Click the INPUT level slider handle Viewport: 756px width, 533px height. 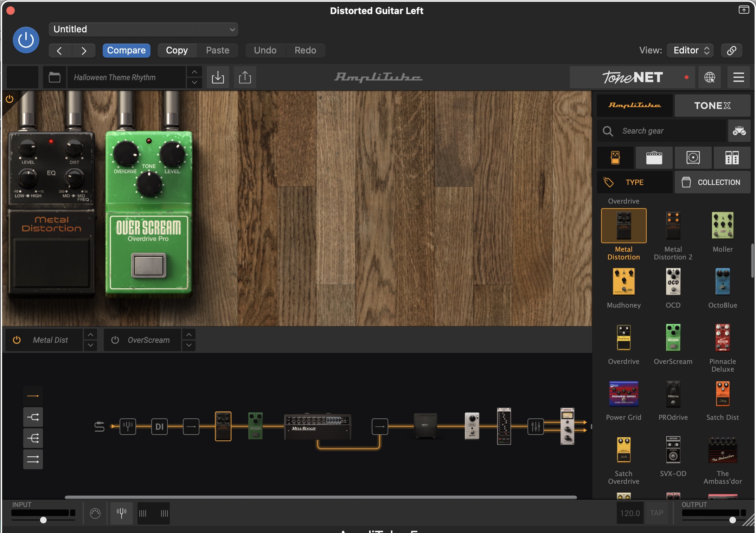point(43,520)
